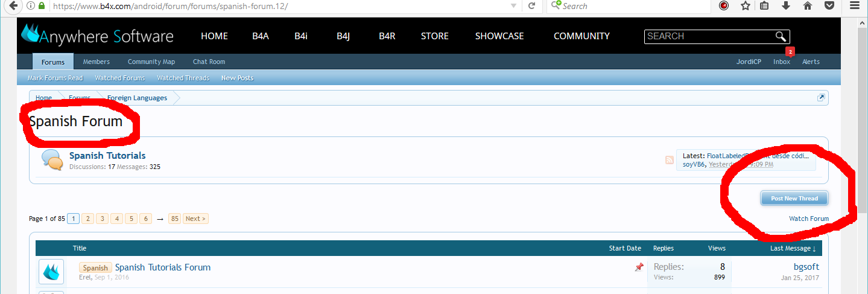868x294 pixels.
Task: Jump to last page 85
Action: tap(175, 219)
